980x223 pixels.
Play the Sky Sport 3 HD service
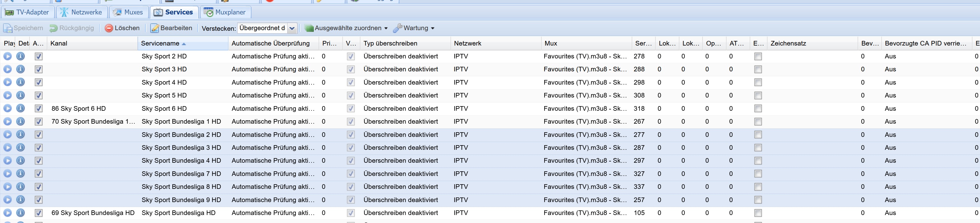(x=8, y=69)
